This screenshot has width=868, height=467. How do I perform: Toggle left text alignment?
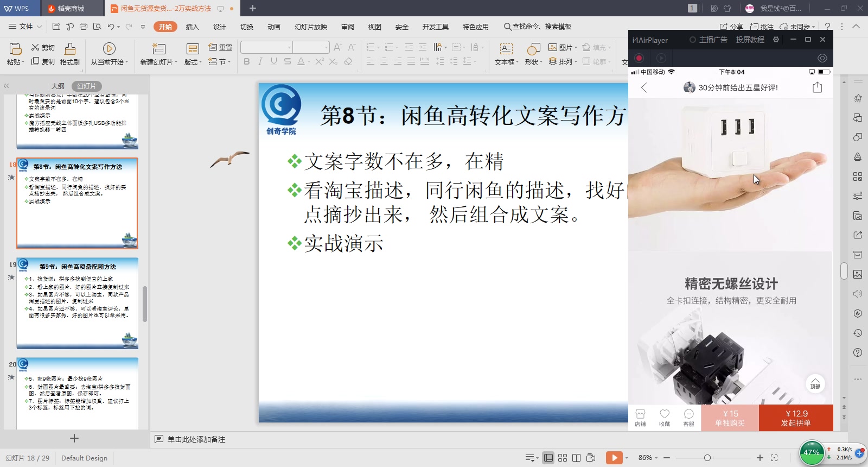(x=371, y=61)
